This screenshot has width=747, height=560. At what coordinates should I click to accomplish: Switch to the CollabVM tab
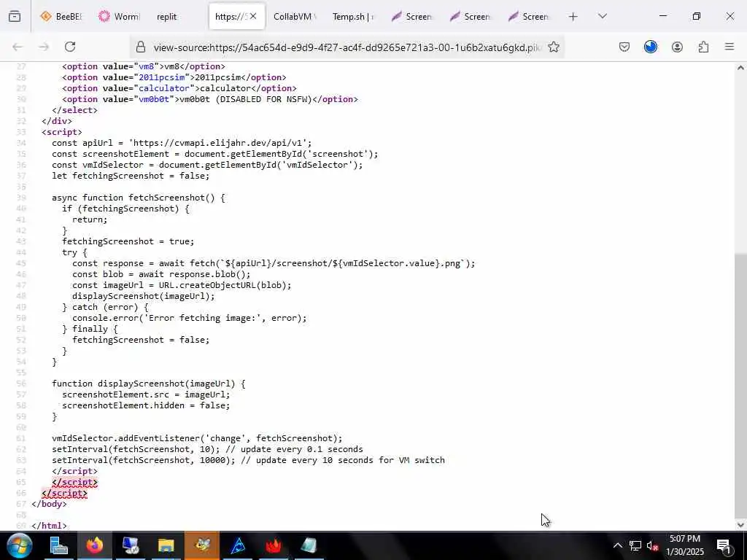(295, 17)
